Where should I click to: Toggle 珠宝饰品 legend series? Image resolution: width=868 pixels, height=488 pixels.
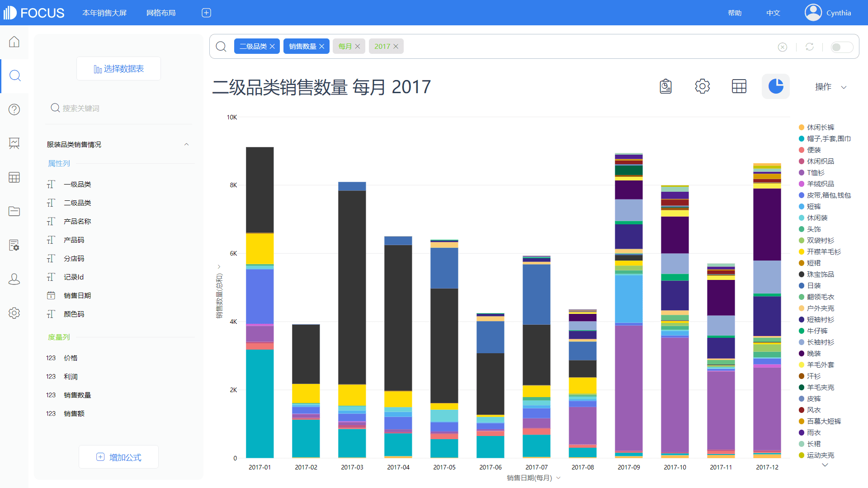coord(816,275)
